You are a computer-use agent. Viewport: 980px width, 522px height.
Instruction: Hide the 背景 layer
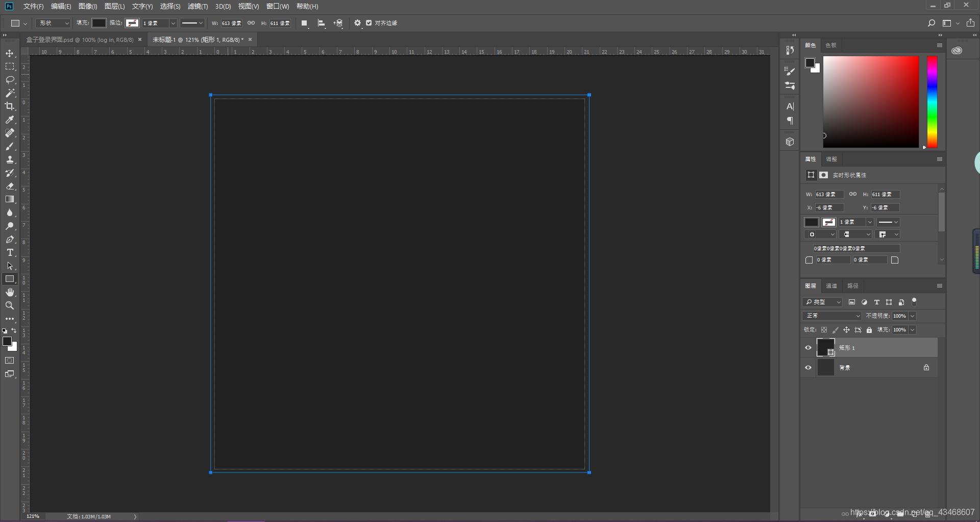click(x=808, y=368)
